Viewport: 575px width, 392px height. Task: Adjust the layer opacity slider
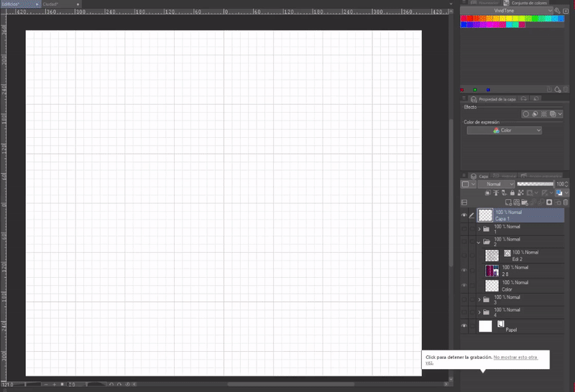[x=535, y=184]
